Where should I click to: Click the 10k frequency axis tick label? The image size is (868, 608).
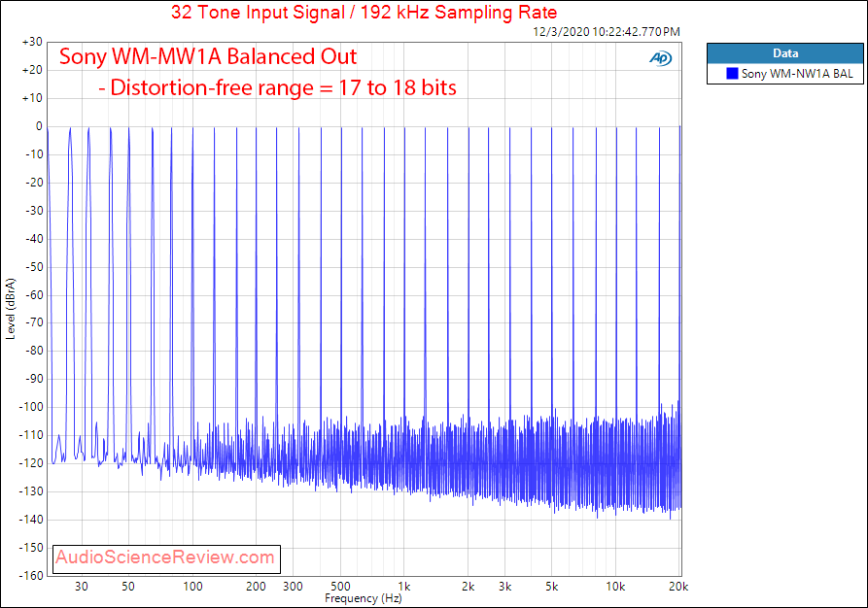point(615,587)
